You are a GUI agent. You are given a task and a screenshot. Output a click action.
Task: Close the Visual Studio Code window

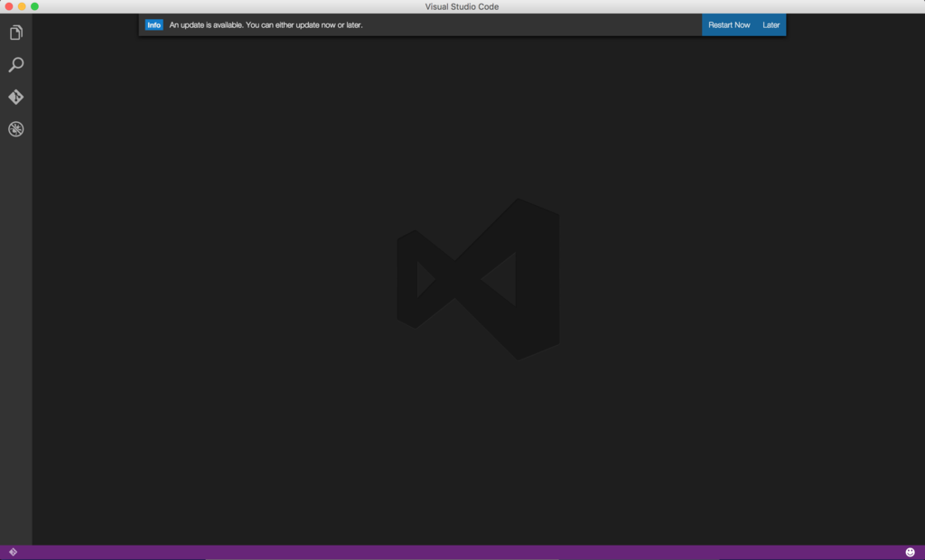[9, 6]
